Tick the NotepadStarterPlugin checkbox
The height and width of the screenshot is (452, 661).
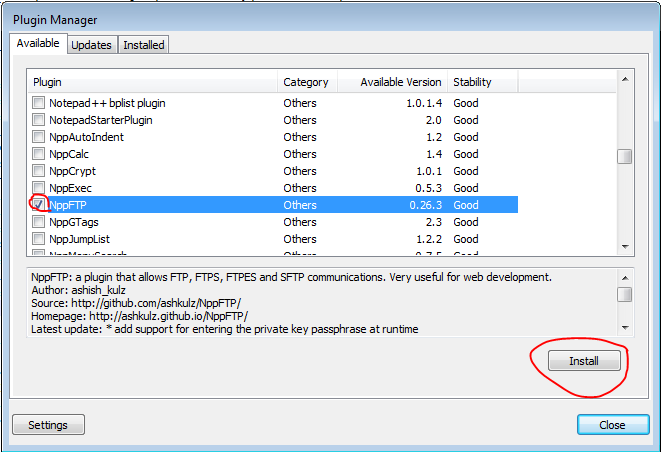click(x=38, y=120)
